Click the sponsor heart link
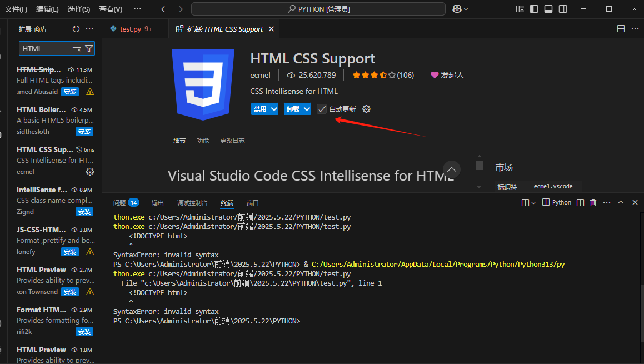This screenshot has width=644, height=364. [447, 75]
